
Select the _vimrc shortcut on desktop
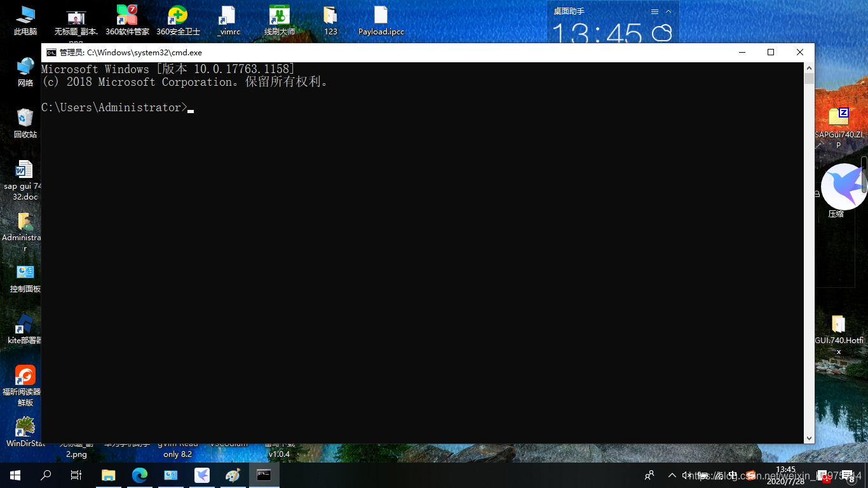point(229,20)
